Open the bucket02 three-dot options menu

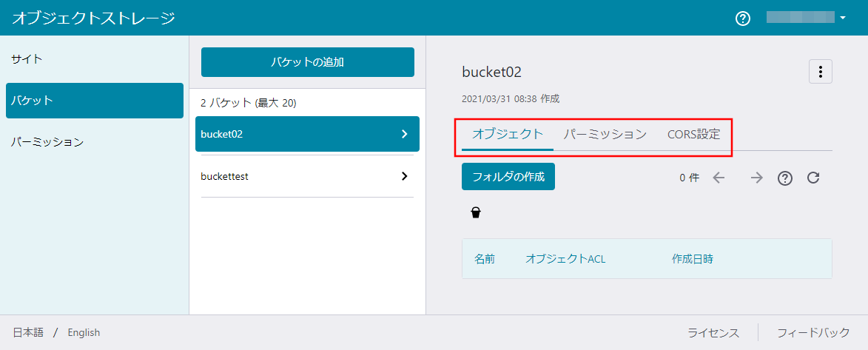coord(820,72)
